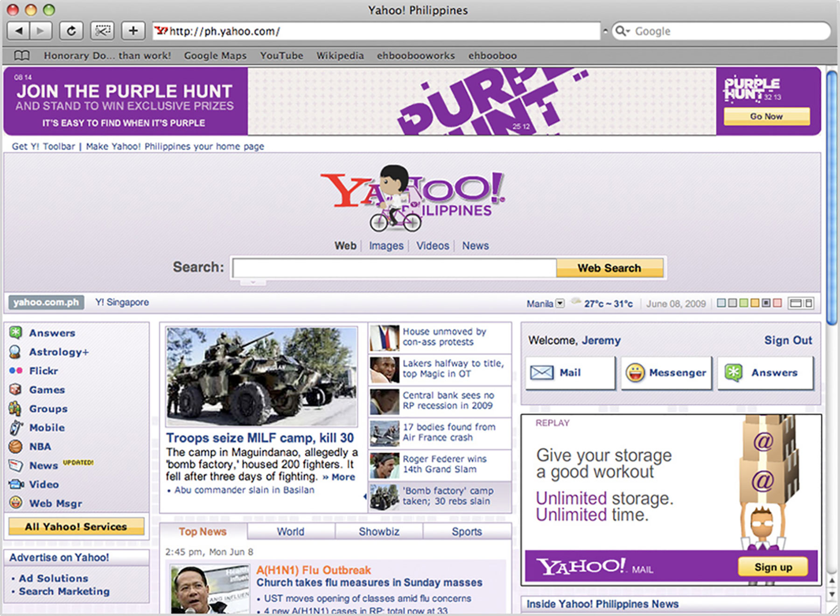This screenshot has height=616, width=840.
Task: Click the Sign Out link
Action: 788,340
